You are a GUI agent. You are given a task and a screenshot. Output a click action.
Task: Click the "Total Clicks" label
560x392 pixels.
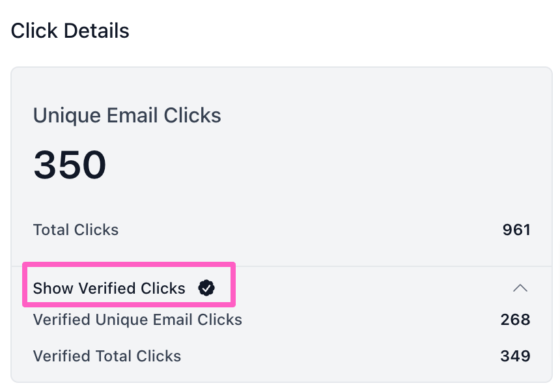point(76,230)
